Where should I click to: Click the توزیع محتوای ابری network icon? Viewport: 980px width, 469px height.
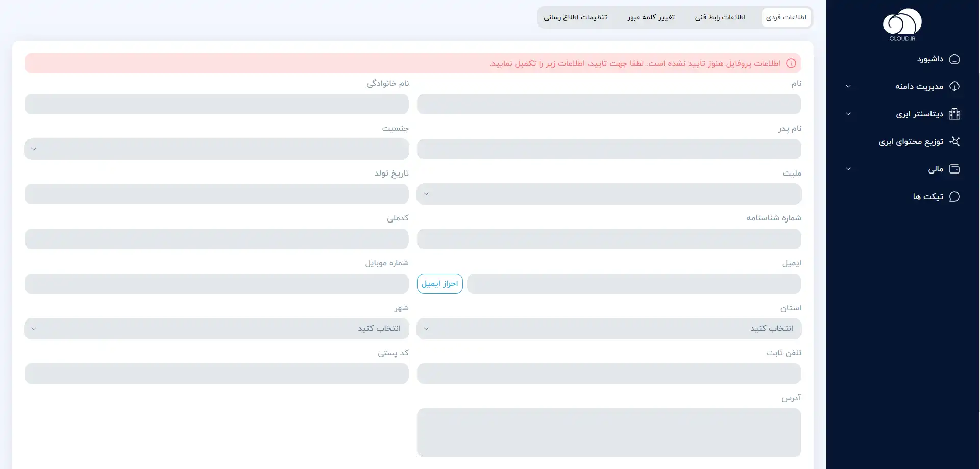954,142
